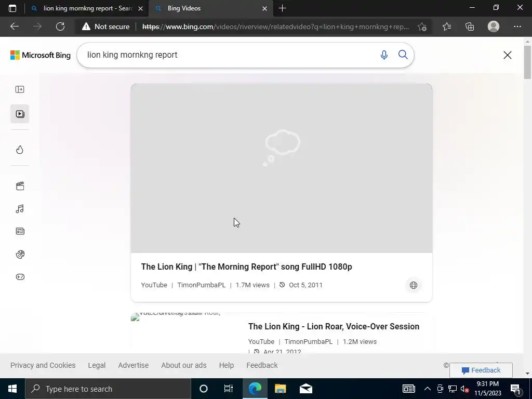This screenshot has width=532, height=399.
Task: Open the Windows Start menu
Action: tap(12, 389)
